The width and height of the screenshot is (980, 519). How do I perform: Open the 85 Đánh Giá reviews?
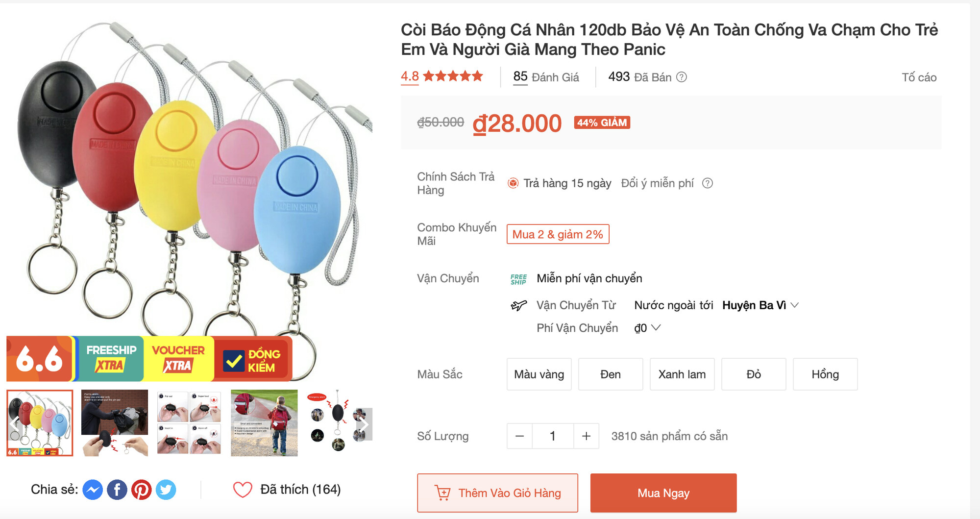tap(546, 77)
